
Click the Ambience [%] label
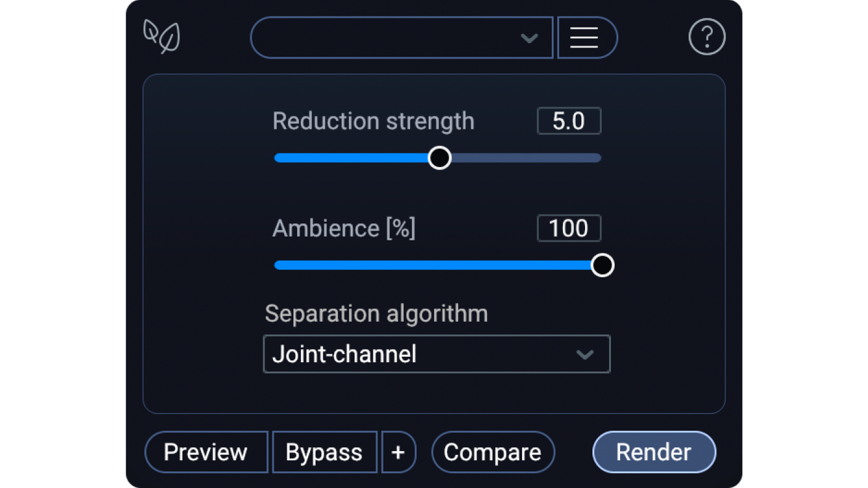point(343,229)
